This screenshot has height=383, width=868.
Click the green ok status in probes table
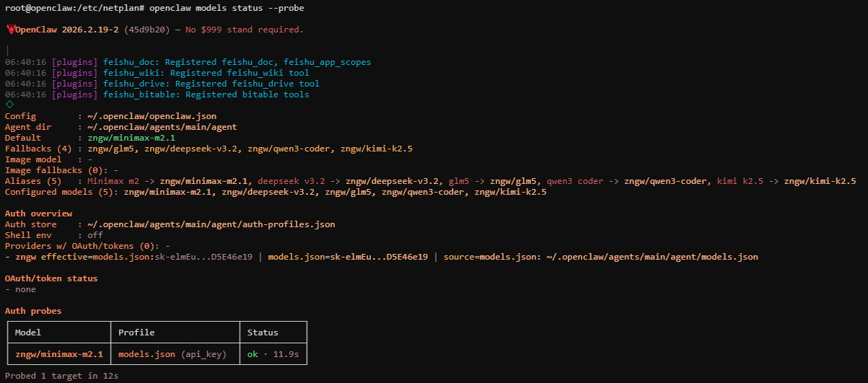(253, 354)
